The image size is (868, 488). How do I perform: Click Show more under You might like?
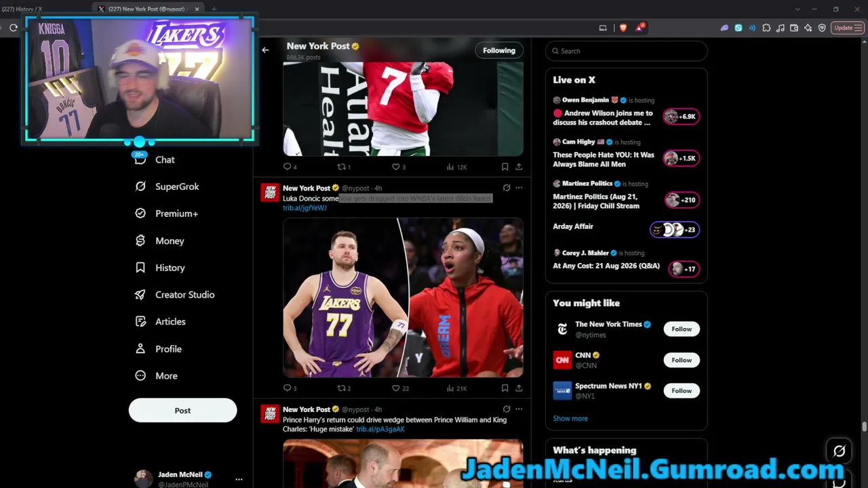(570, 418)
